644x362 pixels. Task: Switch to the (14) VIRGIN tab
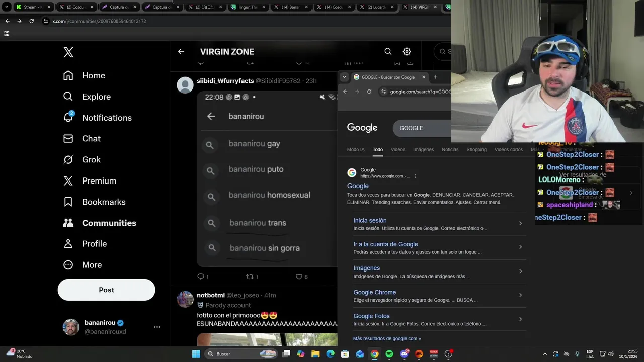421,7
